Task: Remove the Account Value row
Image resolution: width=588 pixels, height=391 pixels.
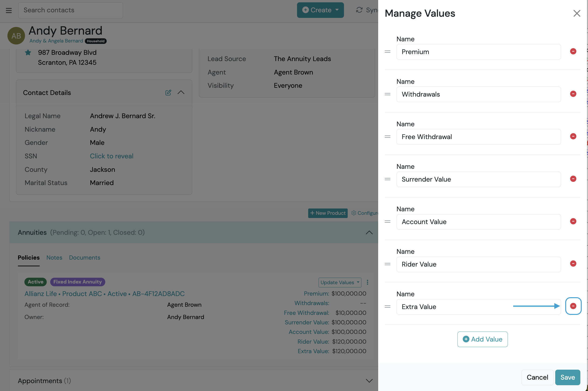Action: pos(573,221)
